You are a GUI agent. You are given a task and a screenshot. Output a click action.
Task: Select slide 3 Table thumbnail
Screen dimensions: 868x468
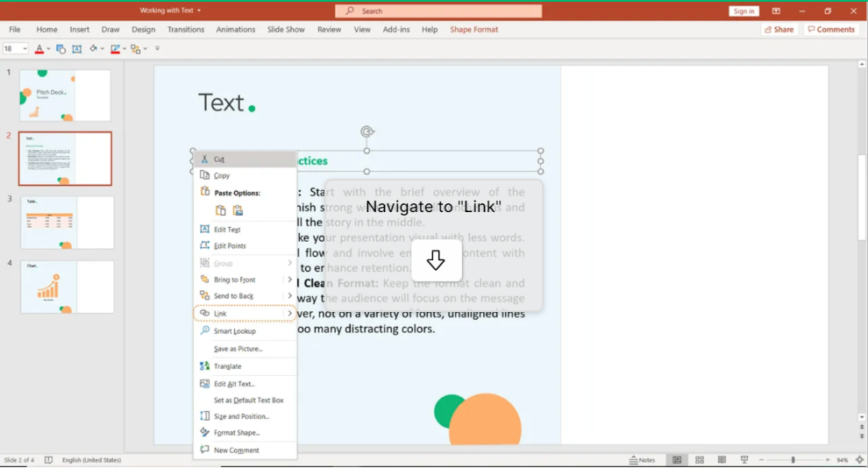click(68, 223)
